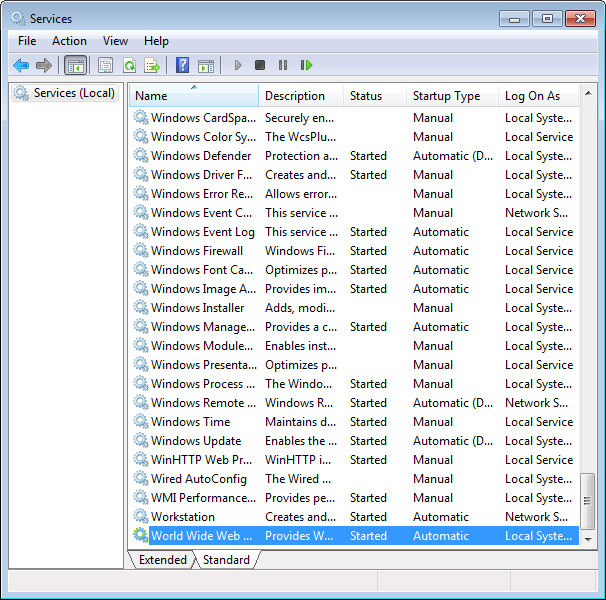Open the Action menu
The width and height of the screenshot is (606, 600).
(69, 41)
